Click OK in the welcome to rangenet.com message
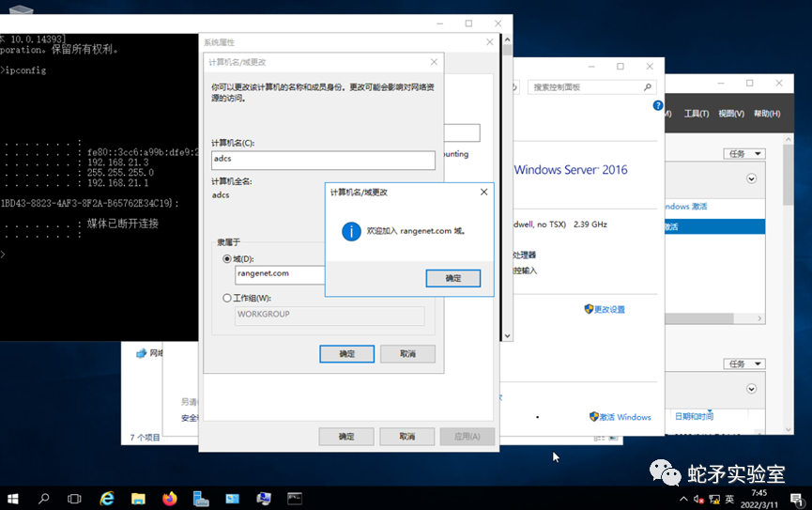Image resolution: width=812 pixels, height=510 pixels. [453, 278]
